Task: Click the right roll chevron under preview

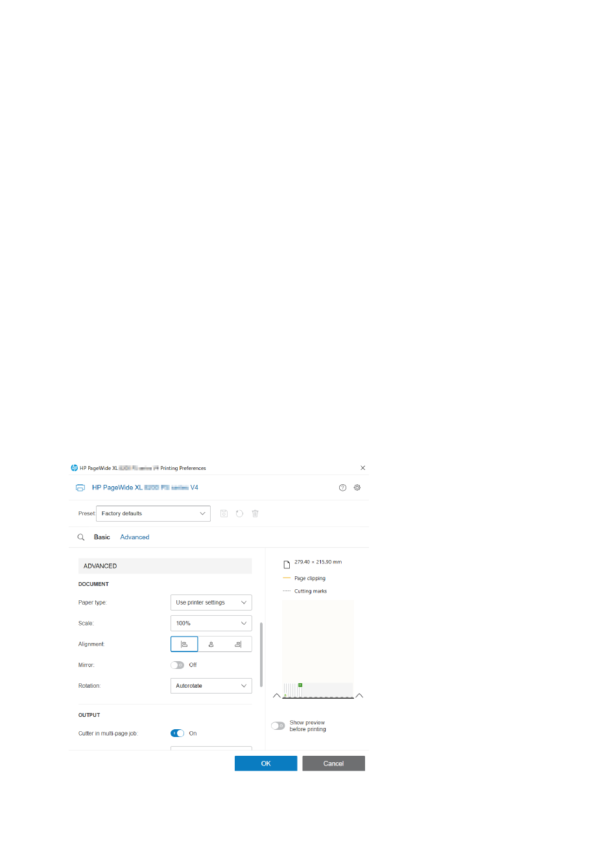Action: click(x=359, y=696)
